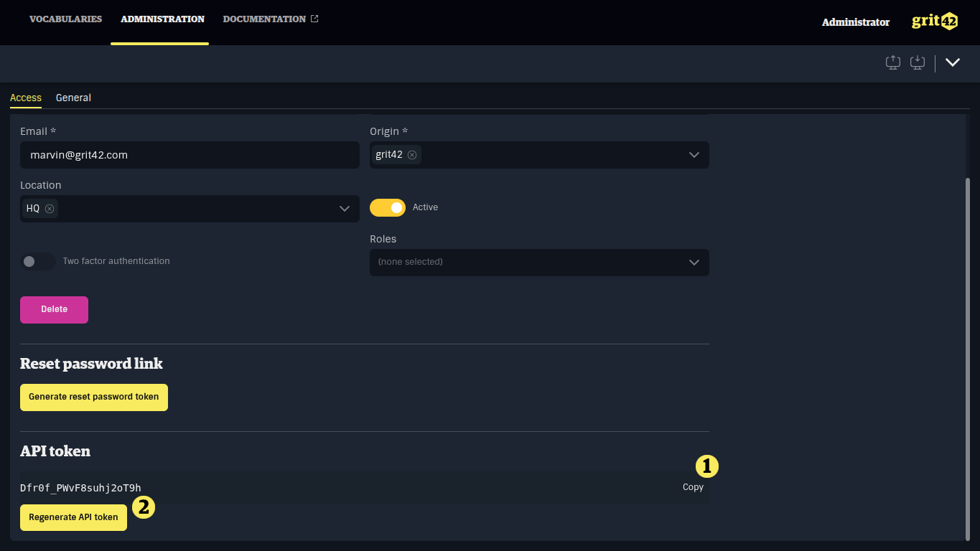
Task: Open the Vocabularies menu
Action: tap(65, 19)
